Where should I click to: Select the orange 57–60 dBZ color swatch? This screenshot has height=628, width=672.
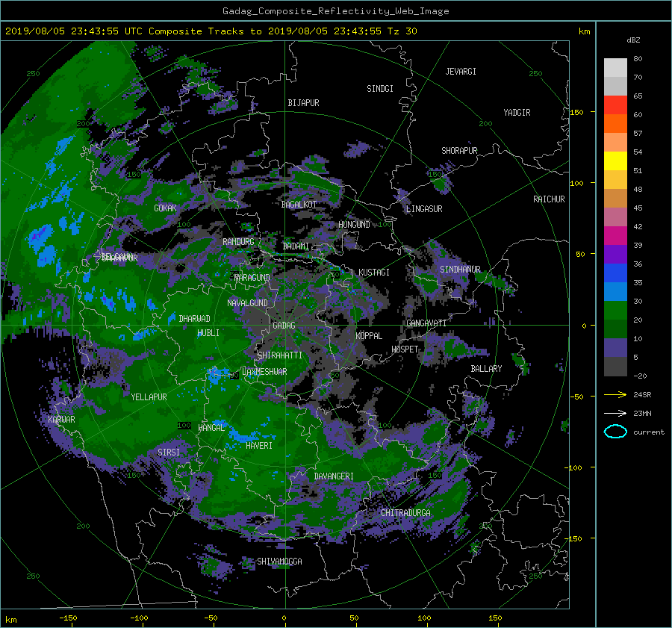615,124
